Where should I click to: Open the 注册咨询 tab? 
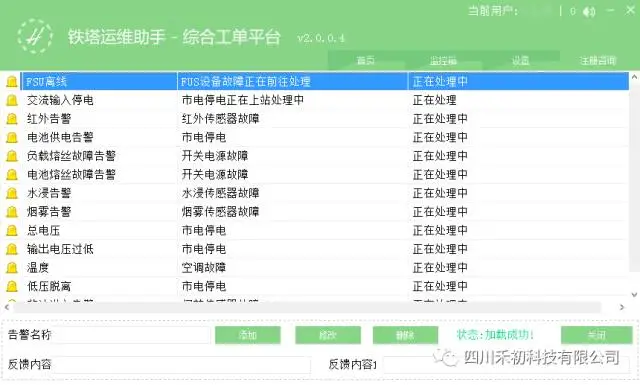pos(598,61)
